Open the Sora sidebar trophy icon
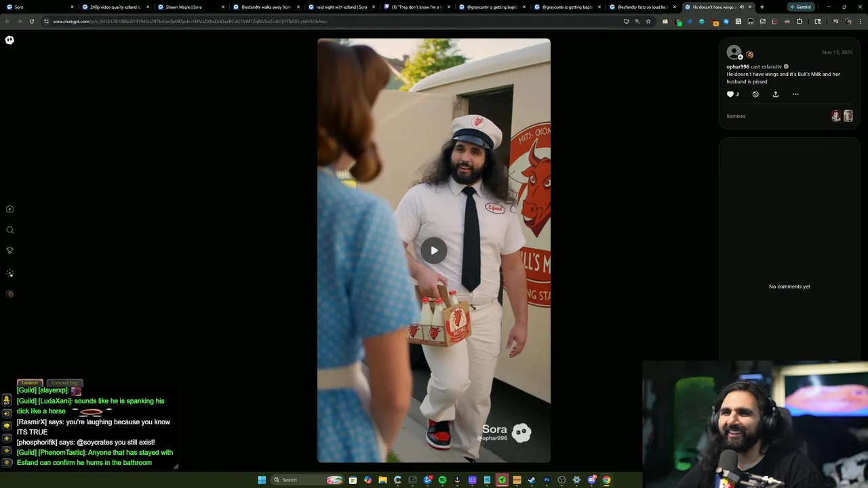The image size is (868, 488). click(x=9, y=251)
